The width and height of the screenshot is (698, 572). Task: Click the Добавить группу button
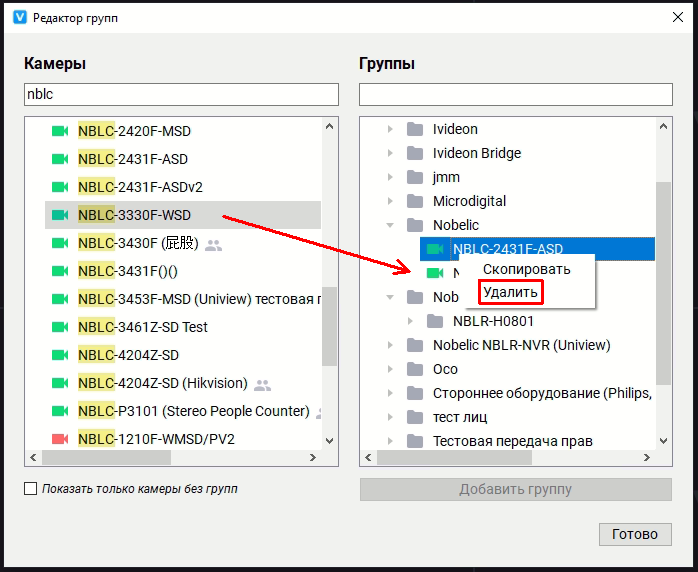pyautogui.click(x=515, y=490)
